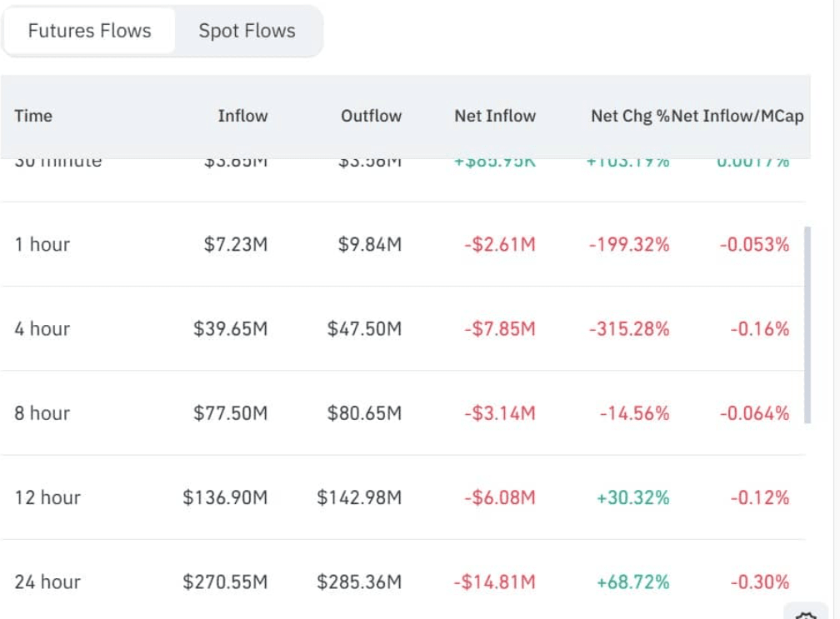Sort by the Inflow column header
840x619 pixels.
242,116
